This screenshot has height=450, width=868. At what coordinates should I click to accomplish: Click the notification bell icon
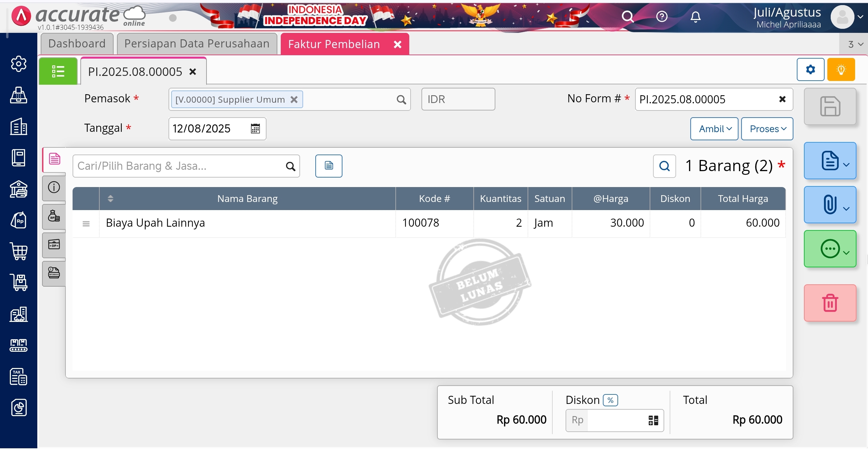pos(695,16)
